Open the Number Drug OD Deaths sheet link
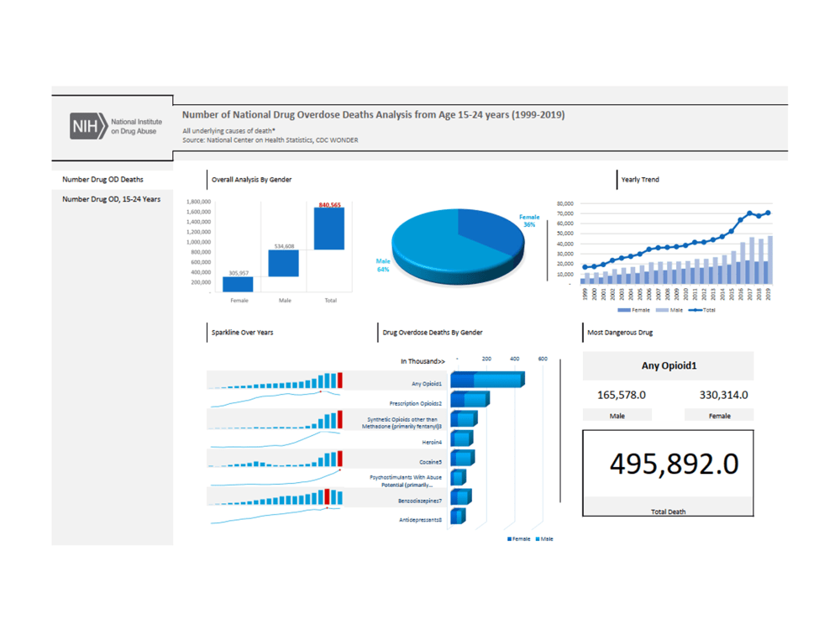This screenshot has height=630, width=840. pos(102,180)
